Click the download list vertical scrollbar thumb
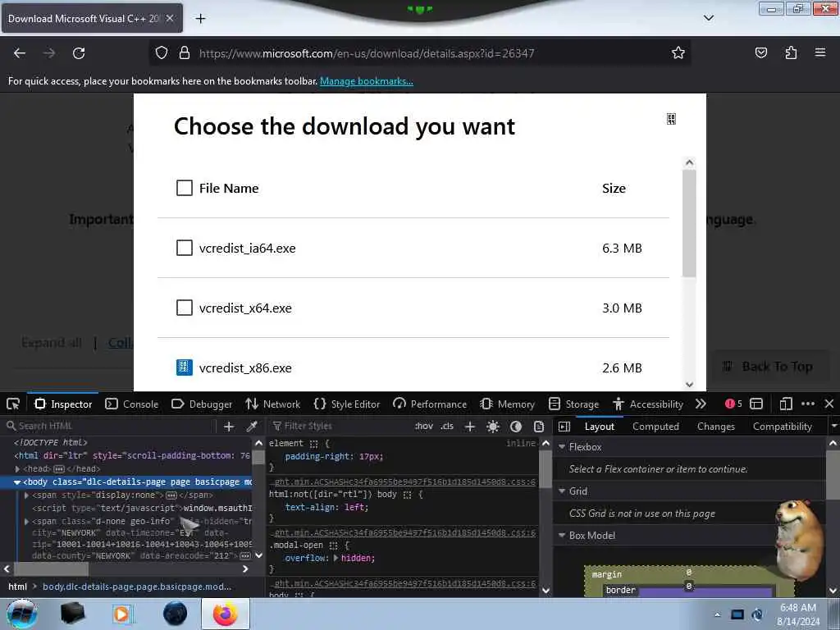The height and width of the screenshot is (630, 840). 689,223
